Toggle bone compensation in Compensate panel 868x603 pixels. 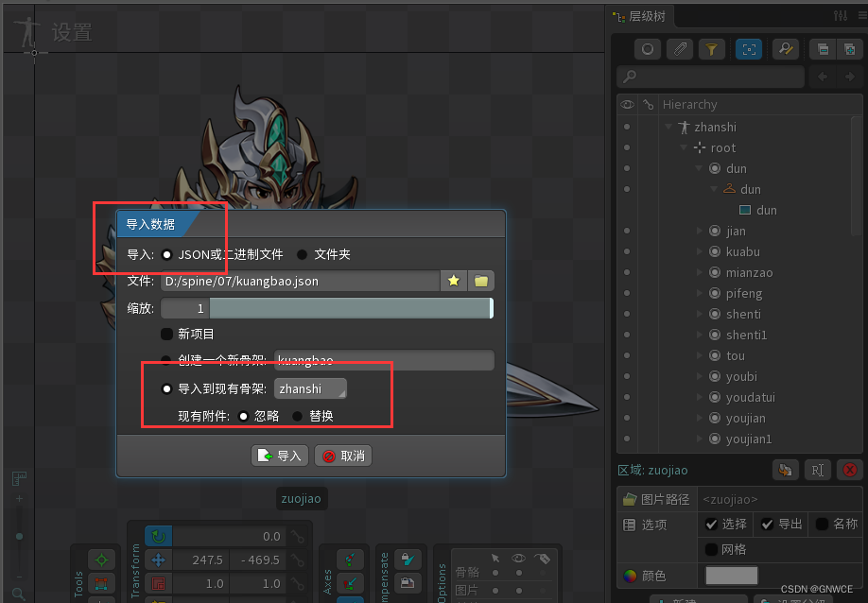408,560
